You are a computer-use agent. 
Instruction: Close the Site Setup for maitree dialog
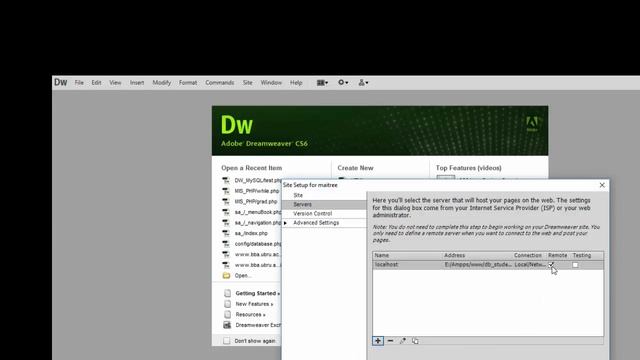602,185
